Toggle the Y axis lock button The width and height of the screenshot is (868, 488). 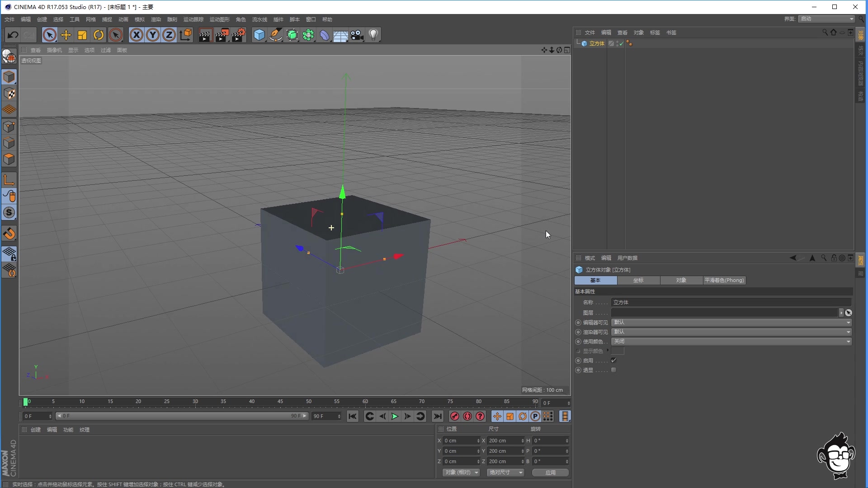point(152,35)
